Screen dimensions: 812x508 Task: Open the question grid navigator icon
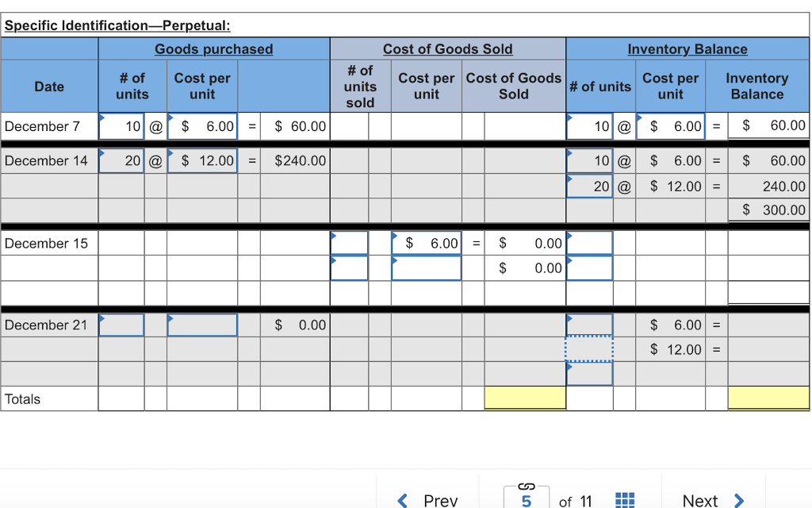pyautogui.click(x=624, y=500)
